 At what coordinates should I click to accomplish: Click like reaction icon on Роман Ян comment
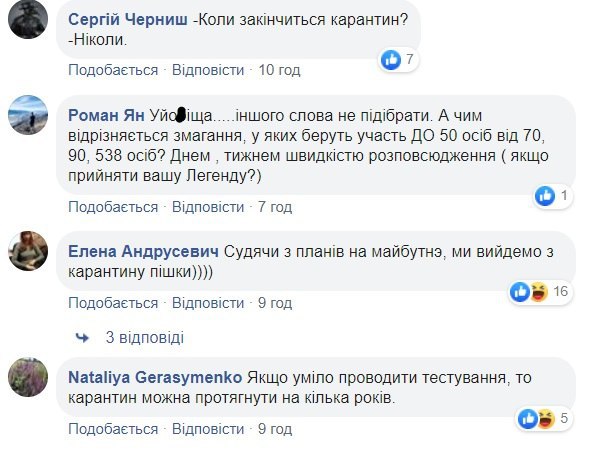click(546, 194)
